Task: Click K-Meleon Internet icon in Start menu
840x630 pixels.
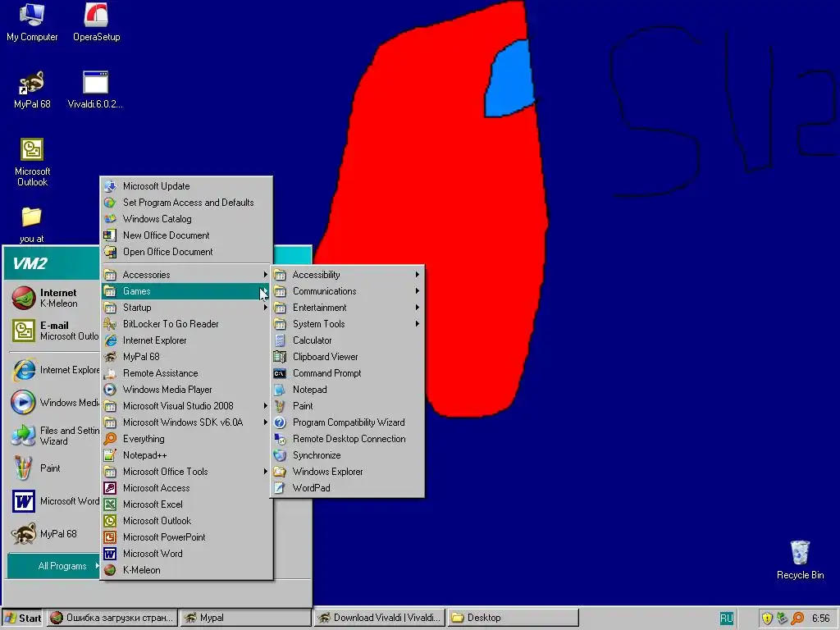Action: [x=24, y=298]
